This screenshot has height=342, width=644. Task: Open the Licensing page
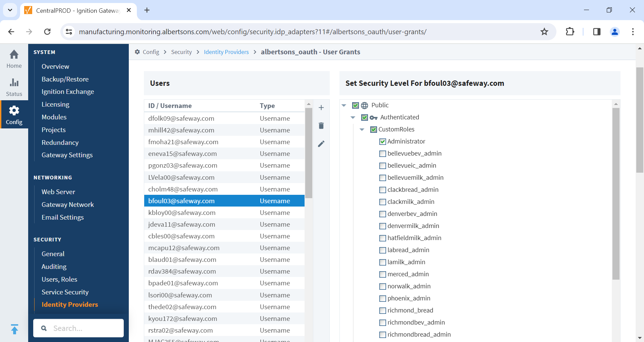click(55, 104)
